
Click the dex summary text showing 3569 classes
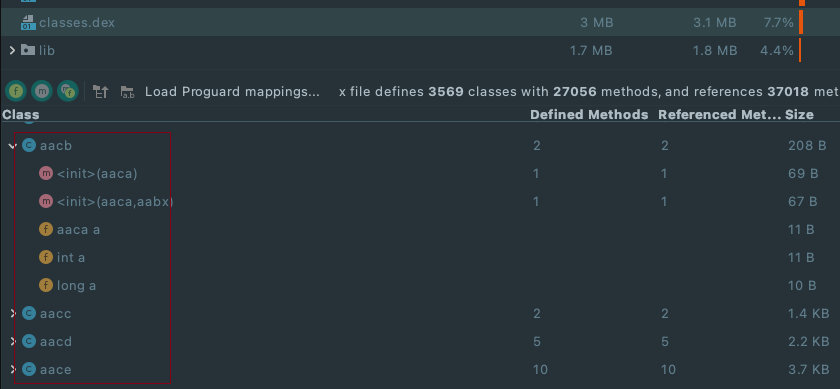(x=589, y=92)
